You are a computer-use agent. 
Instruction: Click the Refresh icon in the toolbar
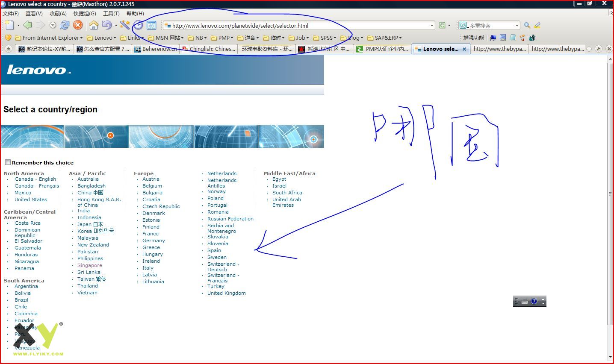(65, 25)
